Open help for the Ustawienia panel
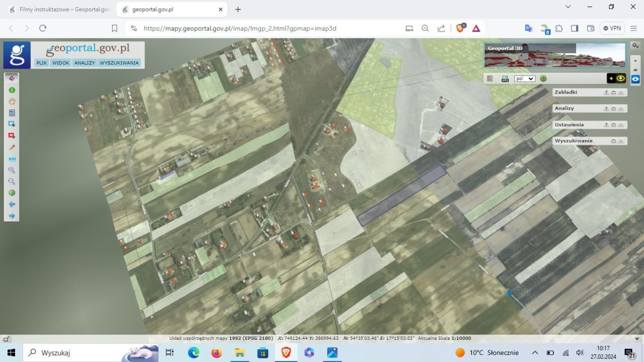The width and height of the screenshot is (644, 362). 606,125
